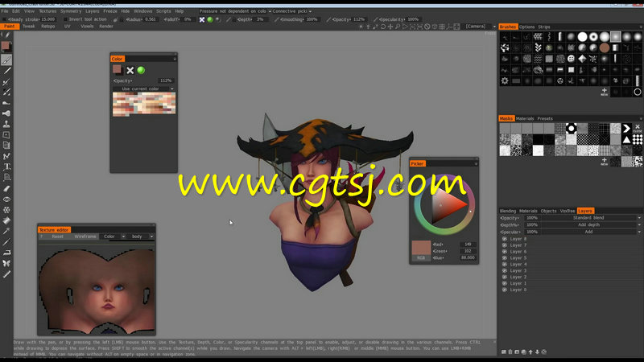This screenshot has height=362, width=644.
Task: Switch to the Retopo room tab
Action: (x=47, y=27)
